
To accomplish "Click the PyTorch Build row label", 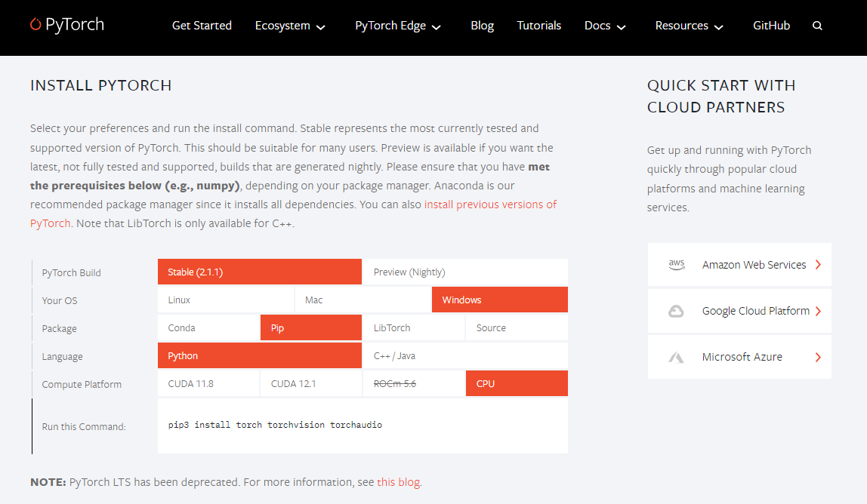I will [x=71, y=272].
